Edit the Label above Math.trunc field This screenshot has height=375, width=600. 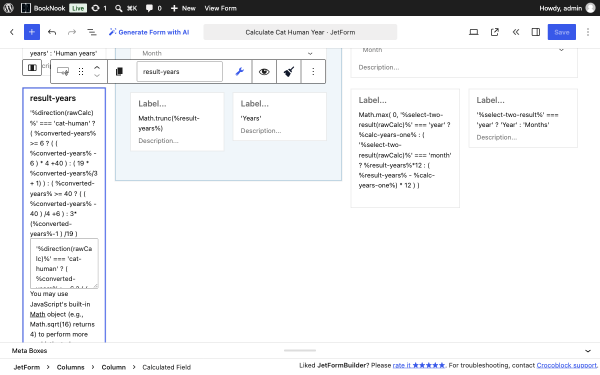[152, 104]
